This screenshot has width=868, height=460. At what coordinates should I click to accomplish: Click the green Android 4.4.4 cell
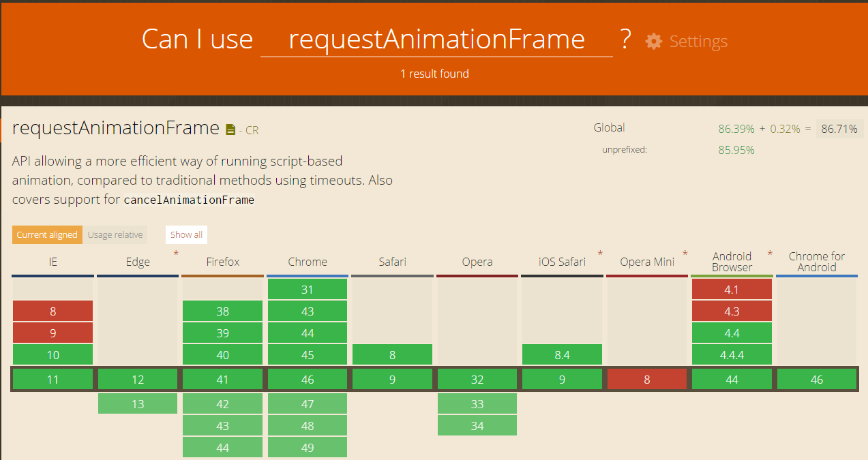click(732, 354)
